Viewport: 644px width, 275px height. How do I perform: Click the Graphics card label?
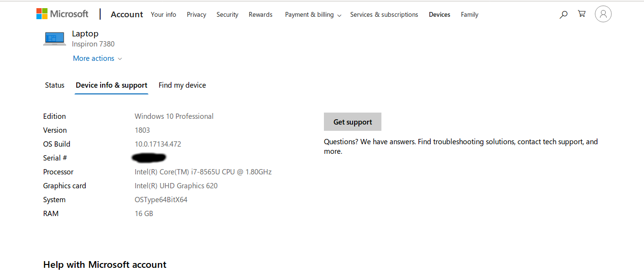pos(65,186)
